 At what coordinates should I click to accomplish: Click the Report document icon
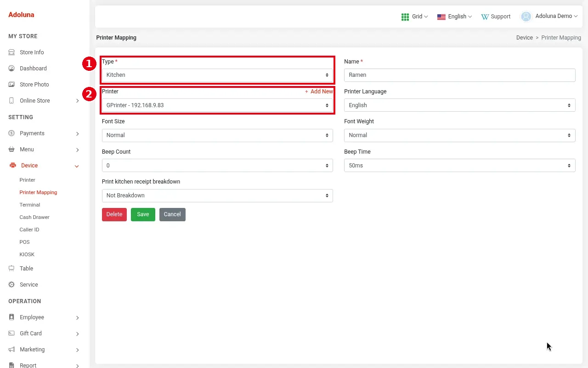pos(11,365)
